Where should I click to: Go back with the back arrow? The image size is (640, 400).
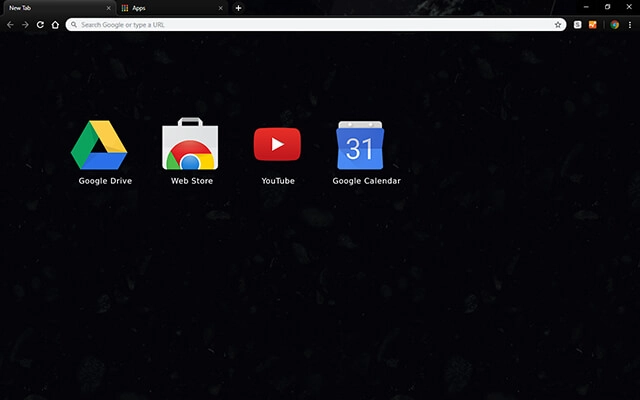(10, 25)
